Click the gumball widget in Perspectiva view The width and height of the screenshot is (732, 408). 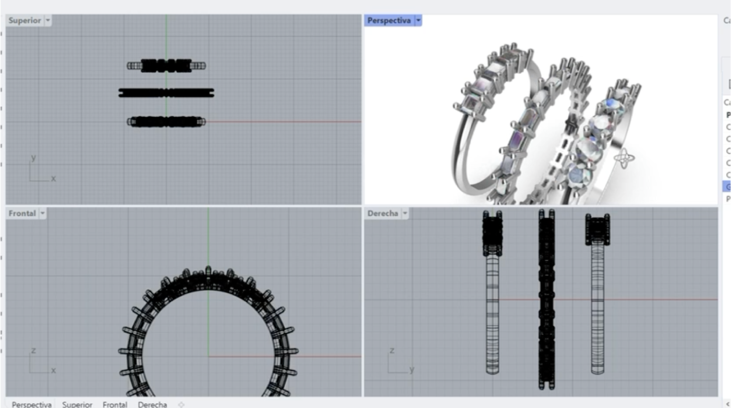coord(624,159)
